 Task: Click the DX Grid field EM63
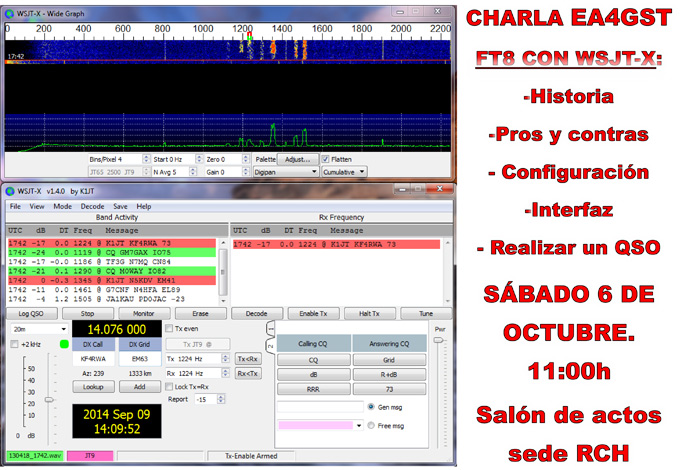pyautogui.click(x=140, y=359)
